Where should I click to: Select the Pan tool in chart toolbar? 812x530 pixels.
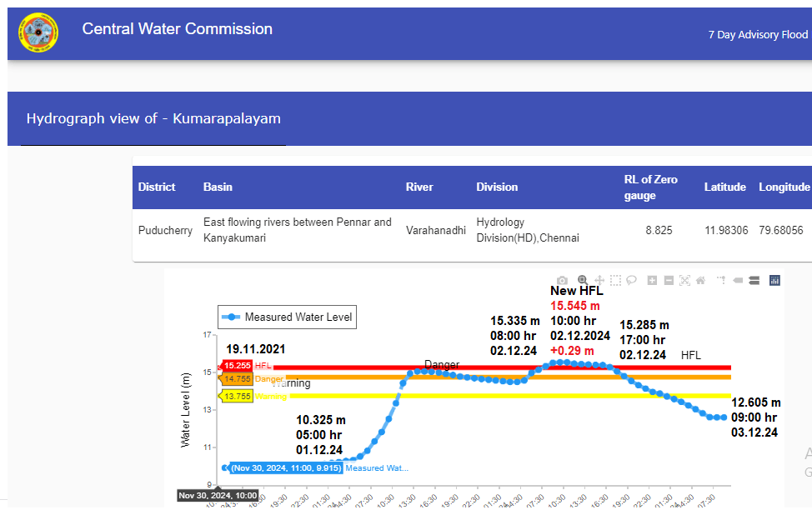[x=599, y=281]
